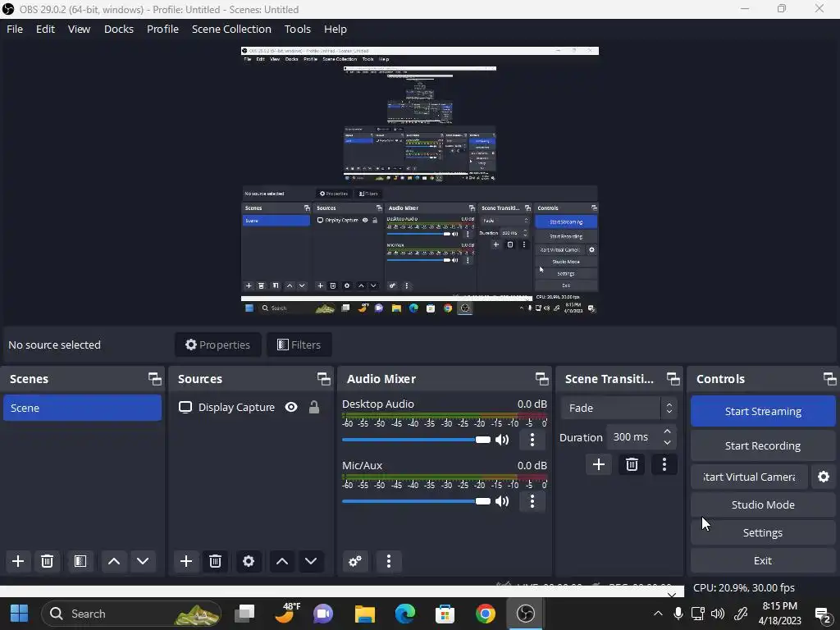840x630 pixels.
Task: Open the Help menu
Action: [336, 29]
